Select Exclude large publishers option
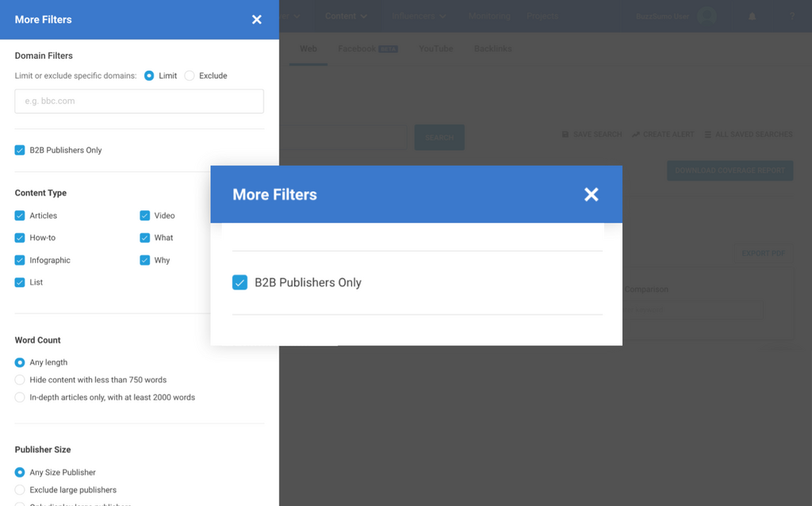The width and height of the screenshot is (812, 506). 20,490
